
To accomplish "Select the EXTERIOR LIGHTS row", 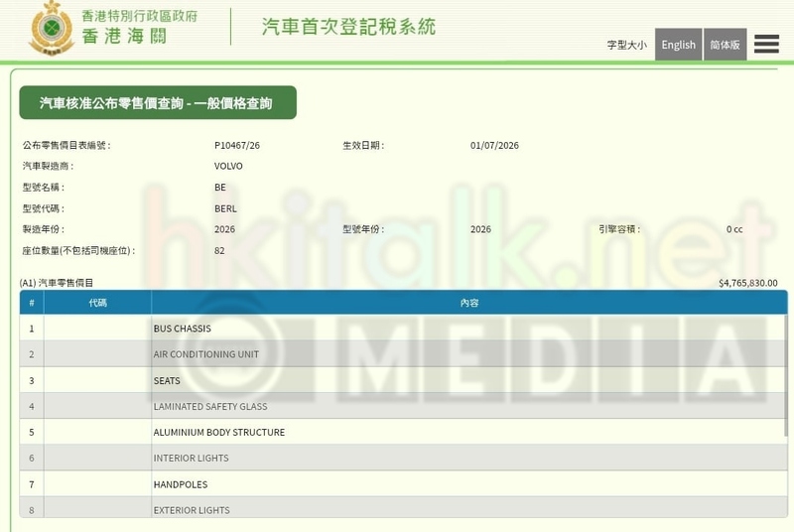I will (x=402, y=507).
